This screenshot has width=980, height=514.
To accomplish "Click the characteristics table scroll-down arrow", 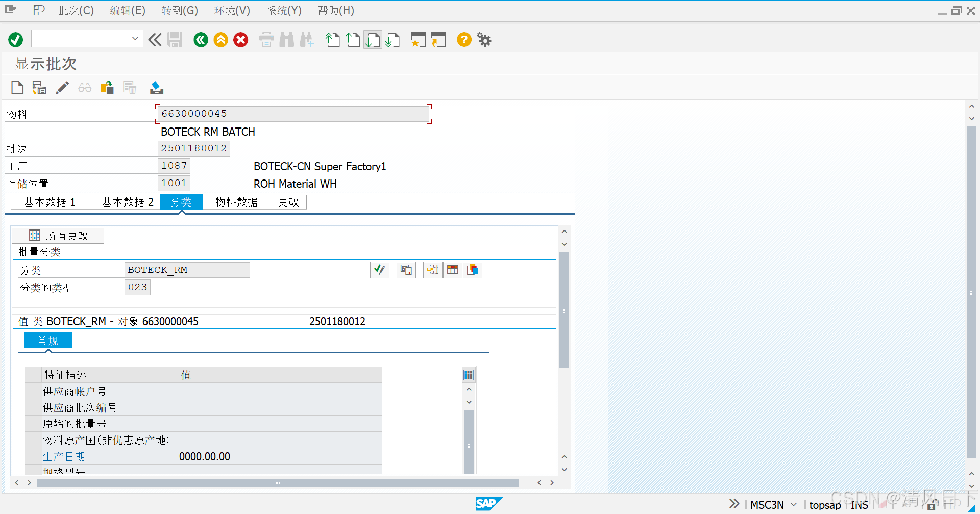I will click(x=469, y=402).
